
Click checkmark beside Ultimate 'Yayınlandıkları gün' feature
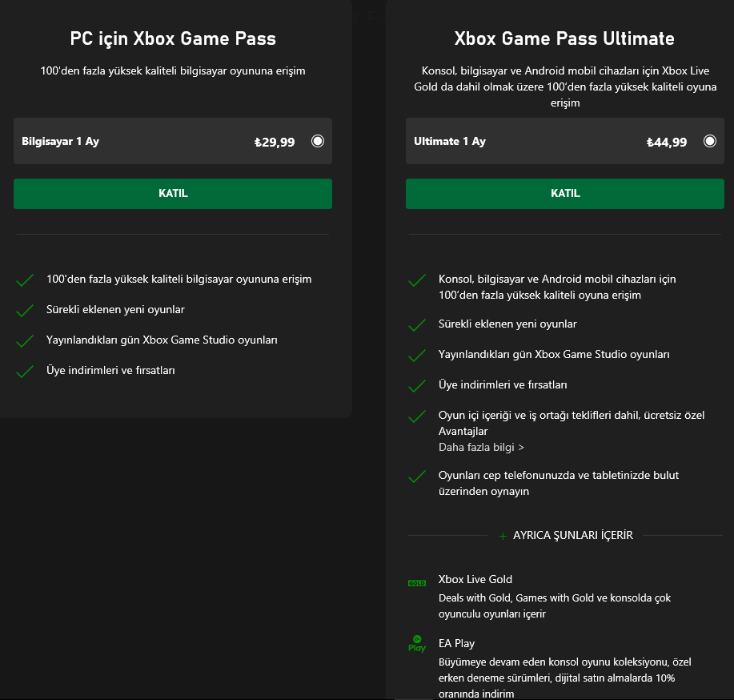pyautogui.click(x=417, y=356)
